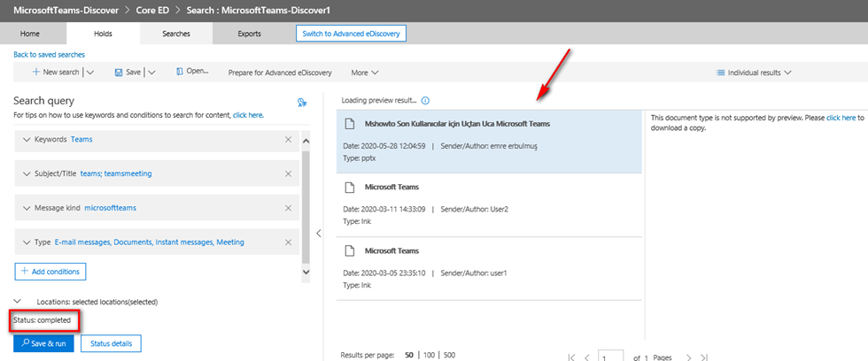868x361 pixels.
Task: Open the More menu
Action: tap(365, 73)
